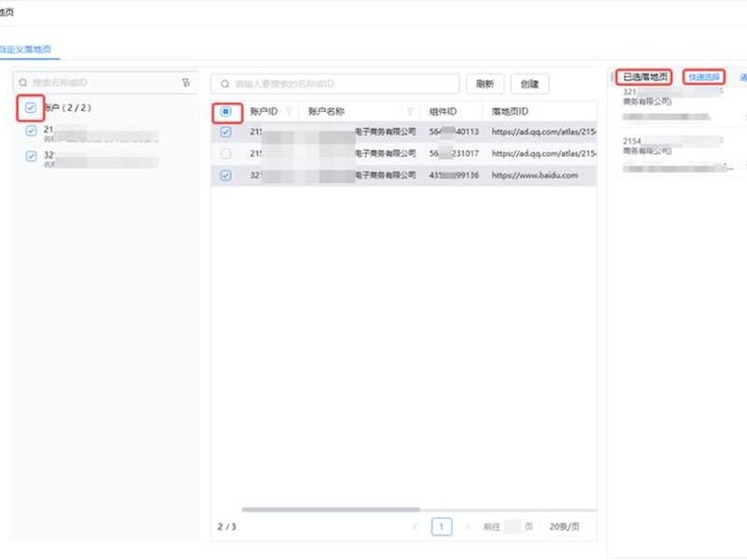The width and height of the screenshot is (747, 560).
Task: Click the 落地页ID column header
Action: point(510,111)
